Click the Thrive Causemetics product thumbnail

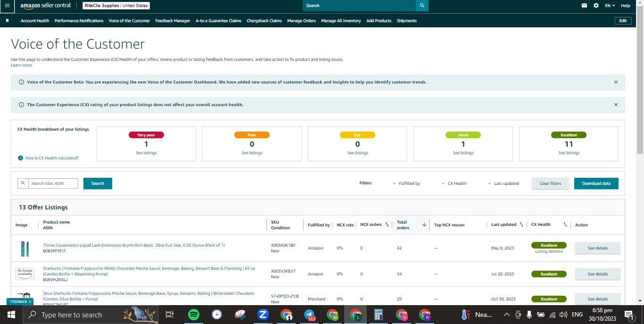(25, 248)
